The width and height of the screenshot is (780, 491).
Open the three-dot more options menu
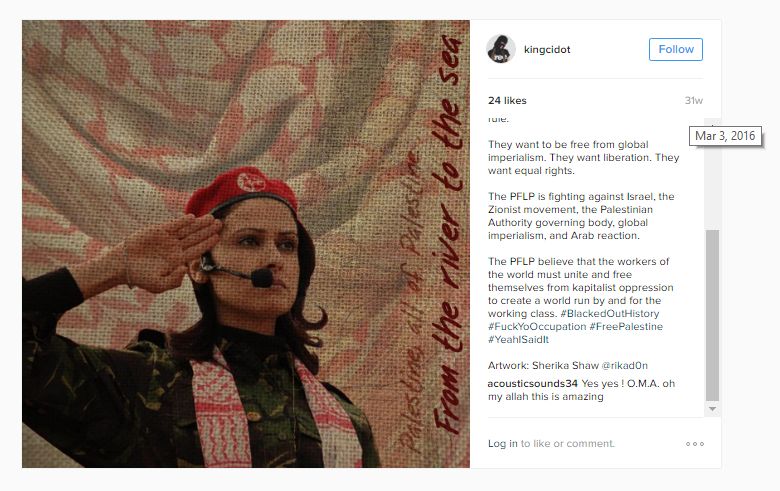(x=694, y=444)
